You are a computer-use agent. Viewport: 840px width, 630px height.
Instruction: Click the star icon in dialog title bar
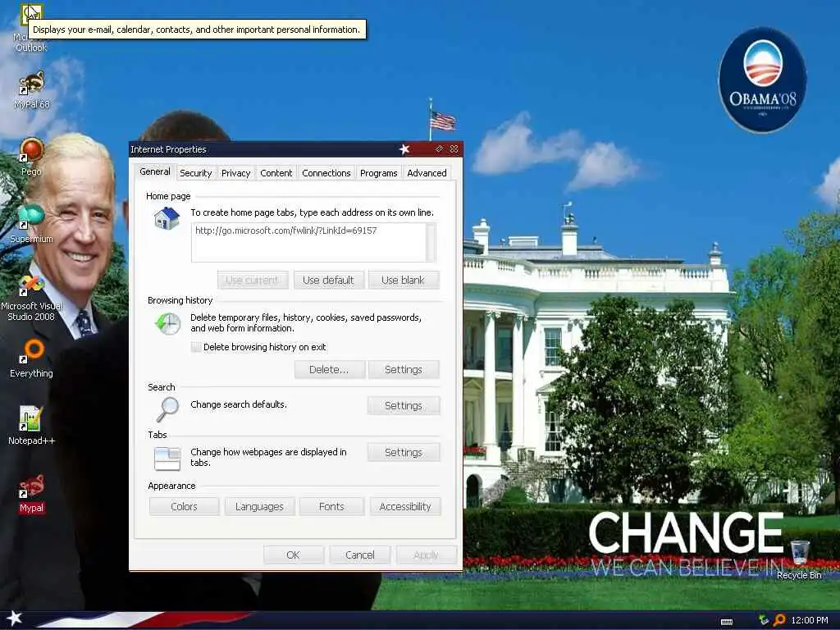click(x=404, y=149)
